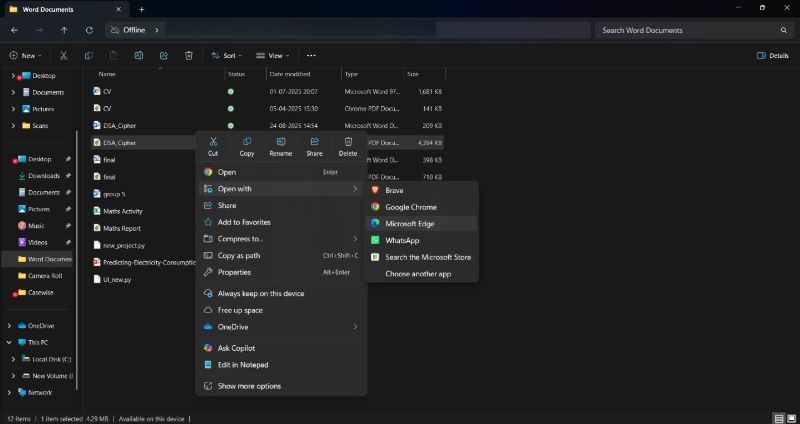
Task: Click Show more options
Action: (x=249, y=386)
